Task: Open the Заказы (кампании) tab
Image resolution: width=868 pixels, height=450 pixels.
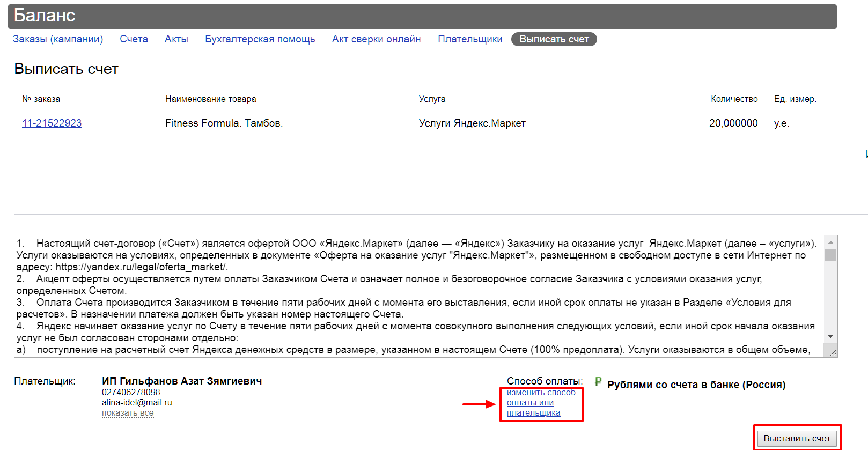Action: tap(58, 39)
